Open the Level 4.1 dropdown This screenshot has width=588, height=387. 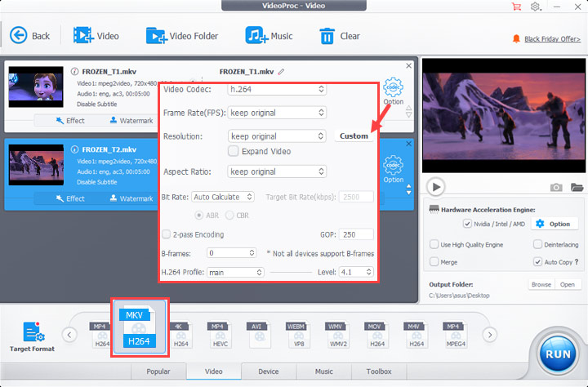[x=356, y=272]
